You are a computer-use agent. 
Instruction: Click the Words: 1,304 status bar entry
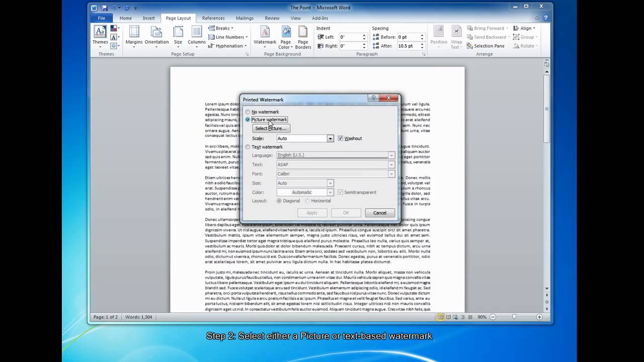point(138,317)
